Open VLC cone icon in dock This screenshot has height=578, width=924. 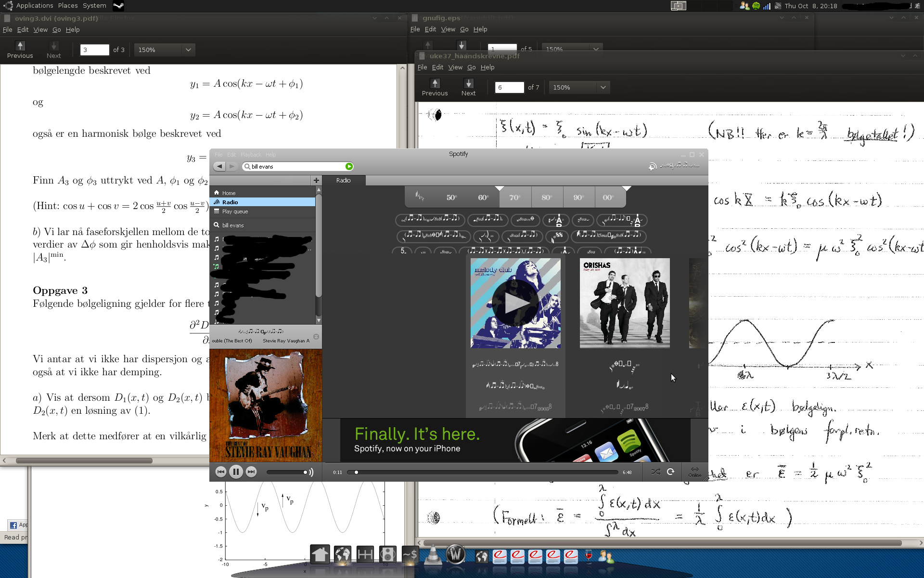click(432, 555)
